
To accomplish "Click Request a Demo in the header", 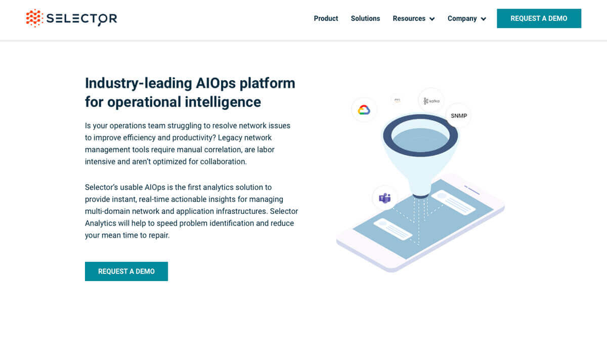I will point(539,18).
